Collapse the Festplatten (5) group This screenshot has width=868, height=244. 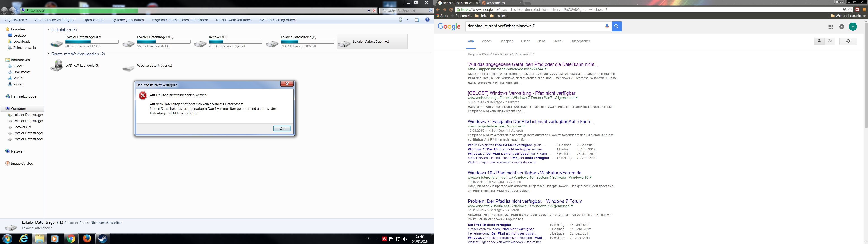[x=49, y=30]
